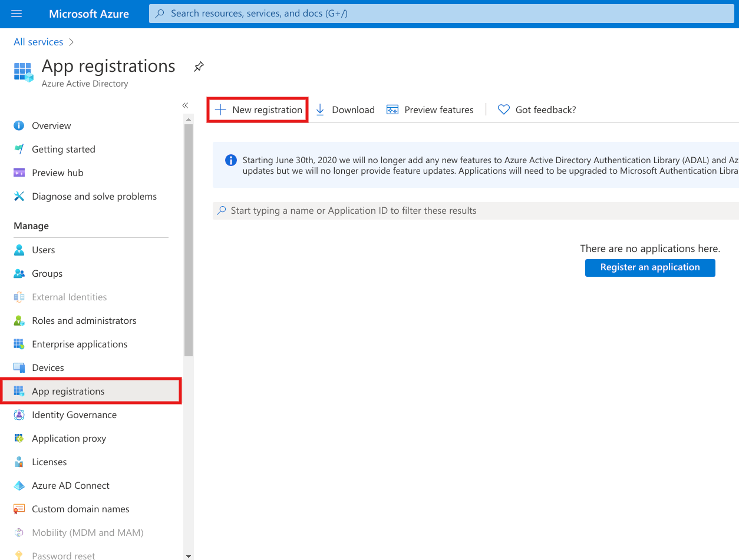Click the Custom domain names icon

pyautogui.click(x=19, y=509)
